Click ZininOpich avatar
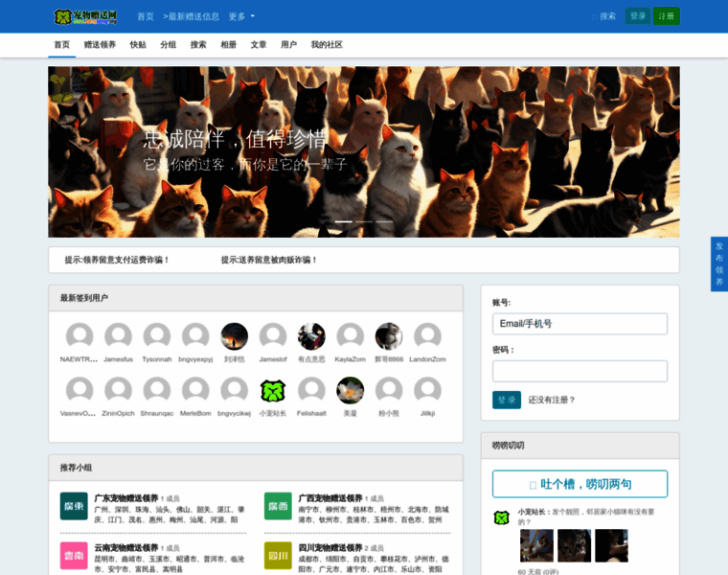The width and height of the screenshot is (728, 575). point(119,391)
